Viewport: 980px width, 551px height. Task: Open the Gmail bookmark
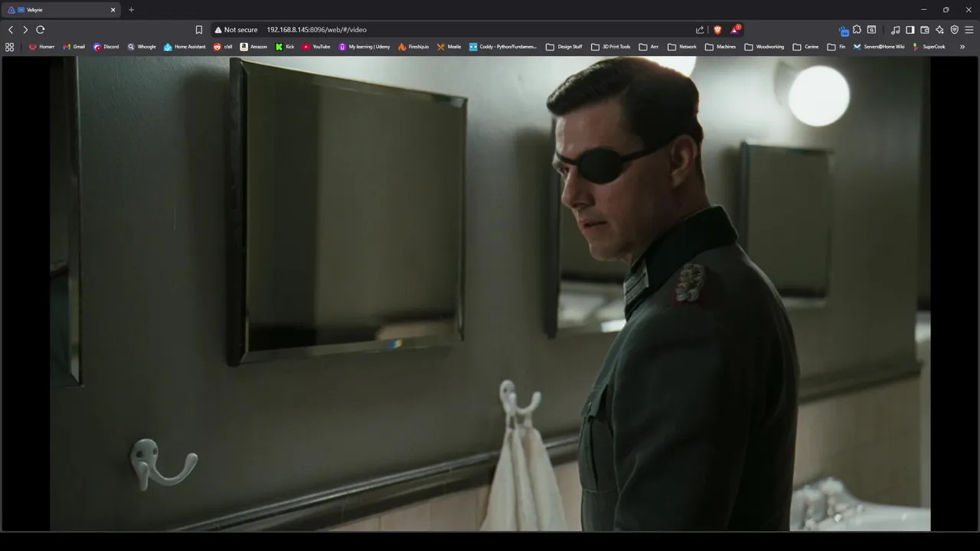click(73, 47)
